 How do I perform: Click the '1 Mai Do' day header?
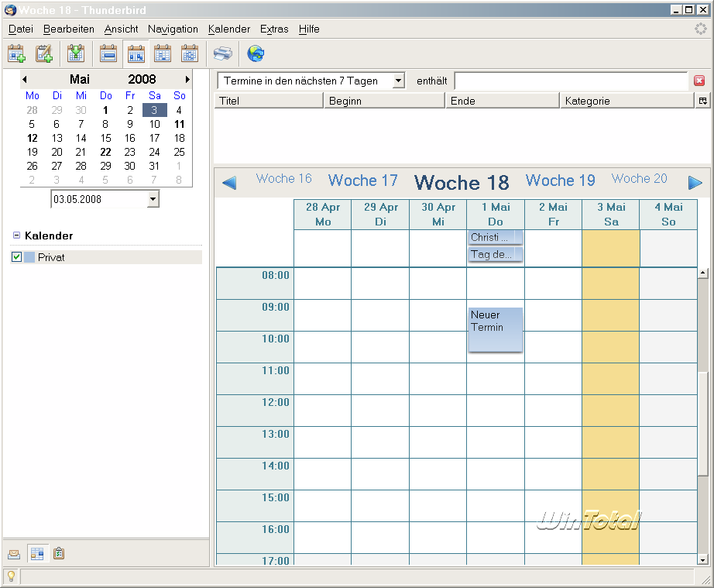click(496, 214)
